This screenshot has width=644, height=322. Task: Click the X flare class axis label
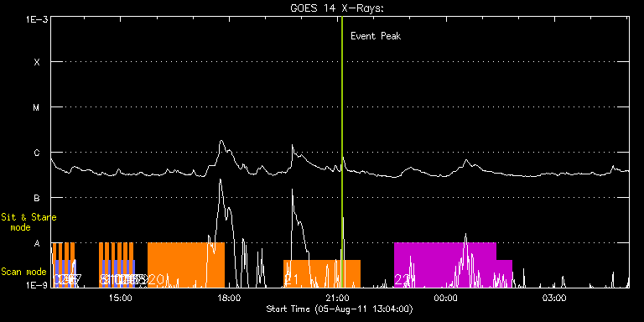(37, 62)
